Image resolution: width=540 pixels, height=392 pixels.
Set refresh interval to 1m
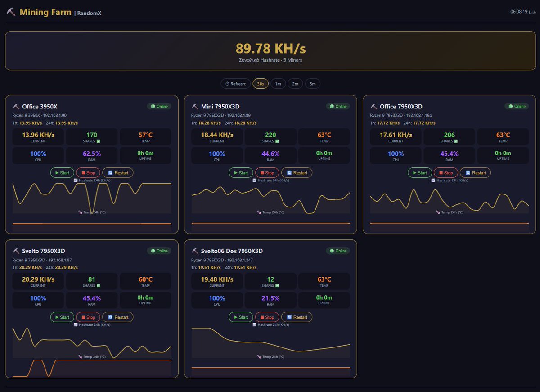278,84
